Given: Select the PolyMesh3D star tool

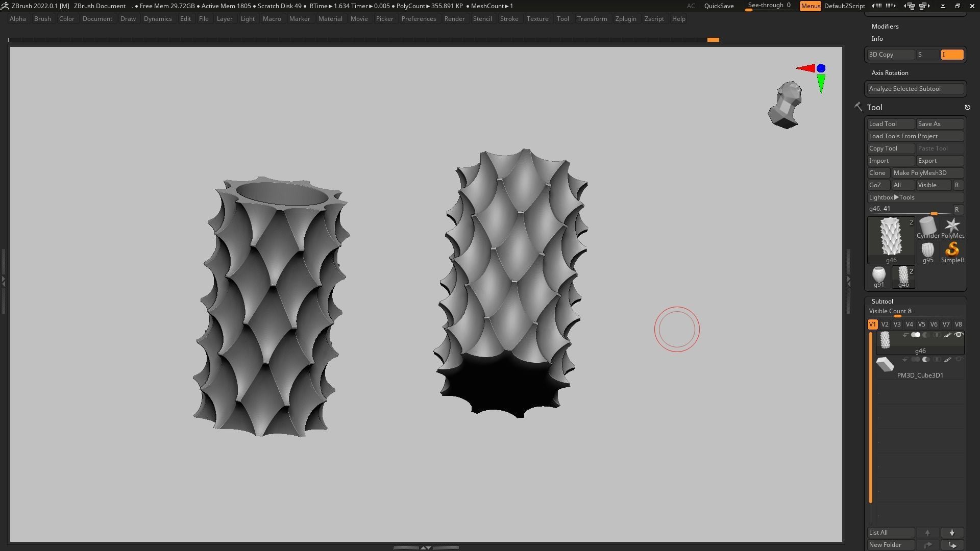Looking at the screenshot, I should 952,226.
